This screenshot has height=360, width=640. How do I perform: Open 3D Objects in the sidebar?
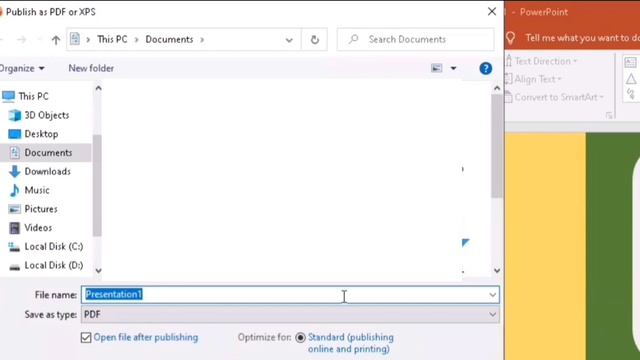click(47, 115)
